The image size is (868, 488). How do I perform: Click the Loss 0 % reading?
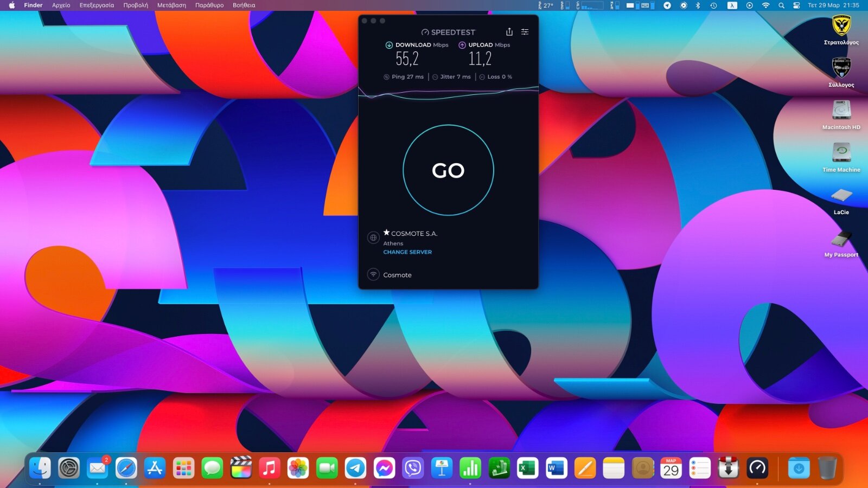[496, 77]
